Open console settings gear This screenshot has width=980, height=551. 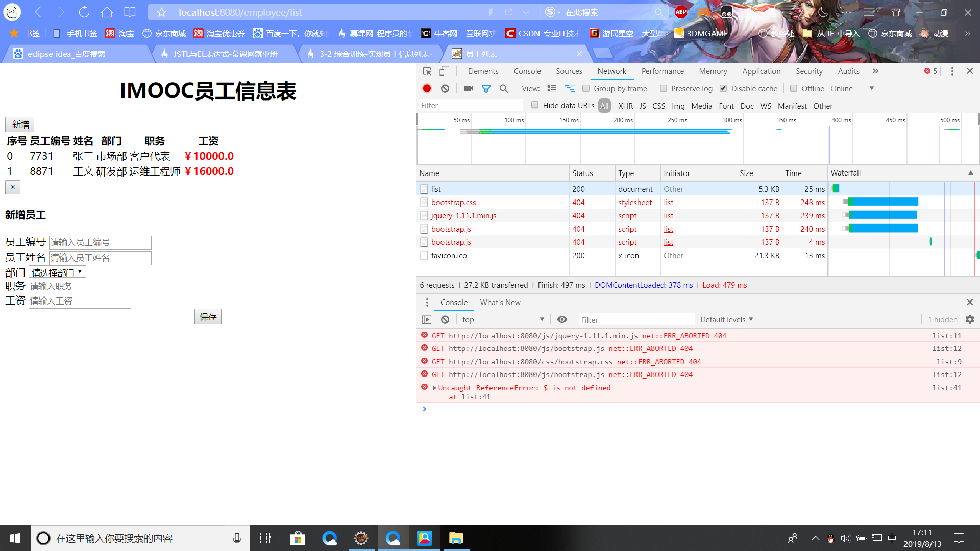969,319
